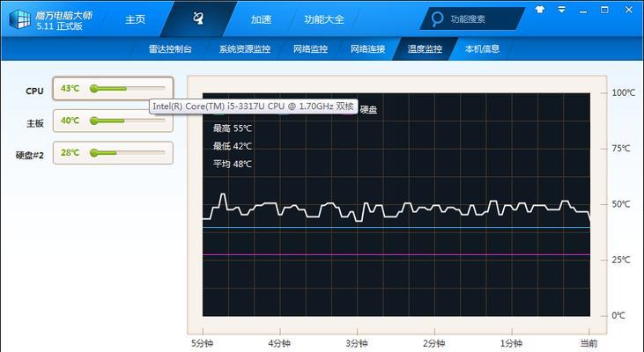
Task: Click the 硬盘#2 label
Action: tap(30, 155)
